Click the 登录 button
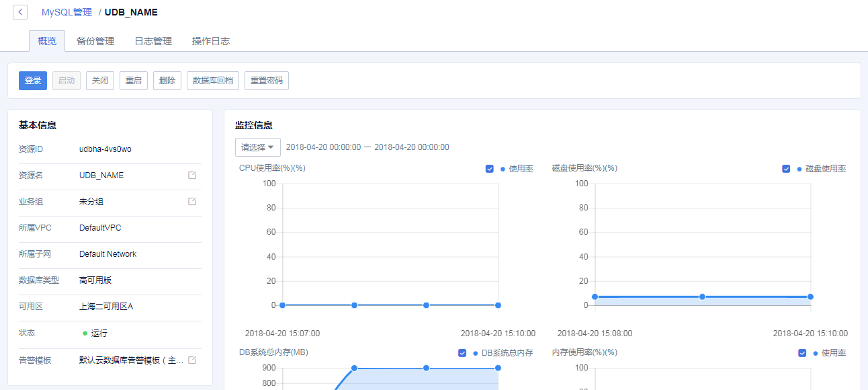The height and width of the screenshot is (390, 868). pyautogui.click(x=32, y=80)
